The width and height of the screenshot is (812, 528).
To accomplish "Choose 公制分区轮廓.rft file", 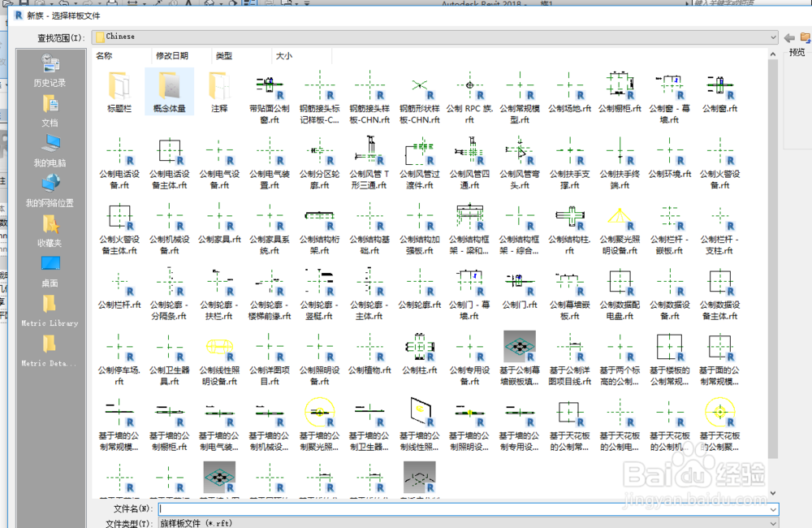I will point(319,162).
